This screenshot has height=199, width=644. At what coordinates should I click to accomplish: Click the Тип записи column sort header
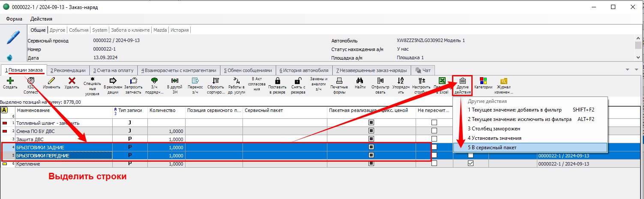[x=129, y=111]
